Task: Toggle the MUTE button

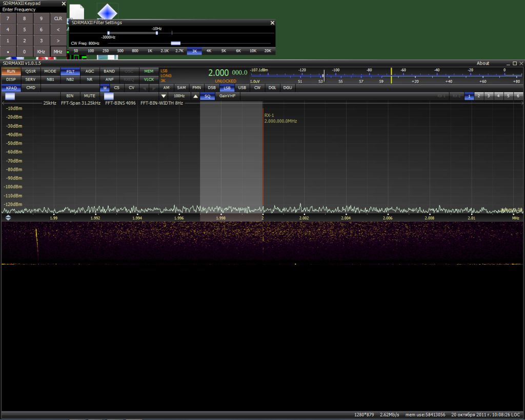Action: [x=89, y=96]
